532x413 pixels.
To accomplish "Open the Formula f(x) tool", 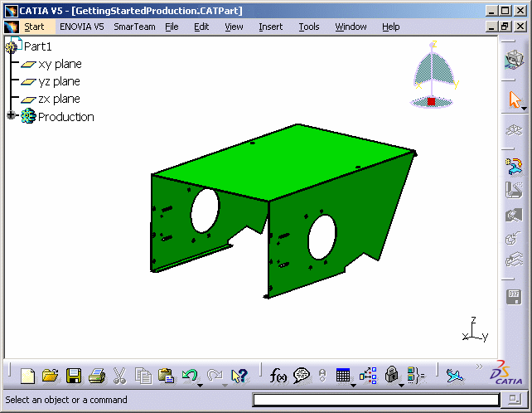I will [x=278, y=376].
